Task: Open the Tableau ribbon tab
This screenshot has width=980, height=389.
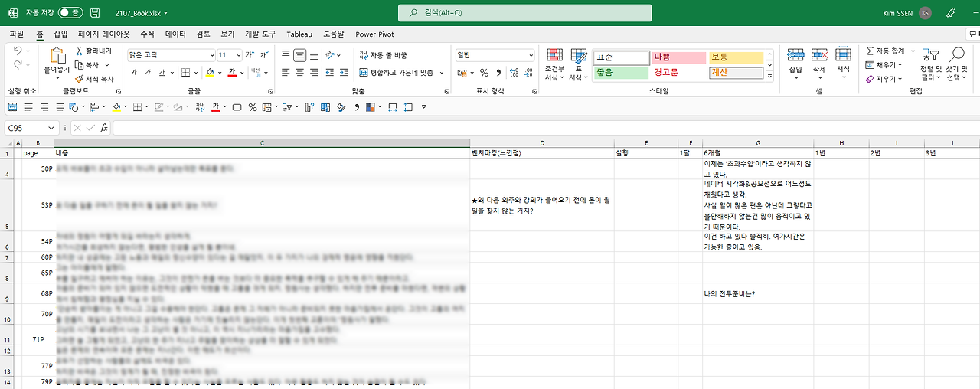Action: 299,34
